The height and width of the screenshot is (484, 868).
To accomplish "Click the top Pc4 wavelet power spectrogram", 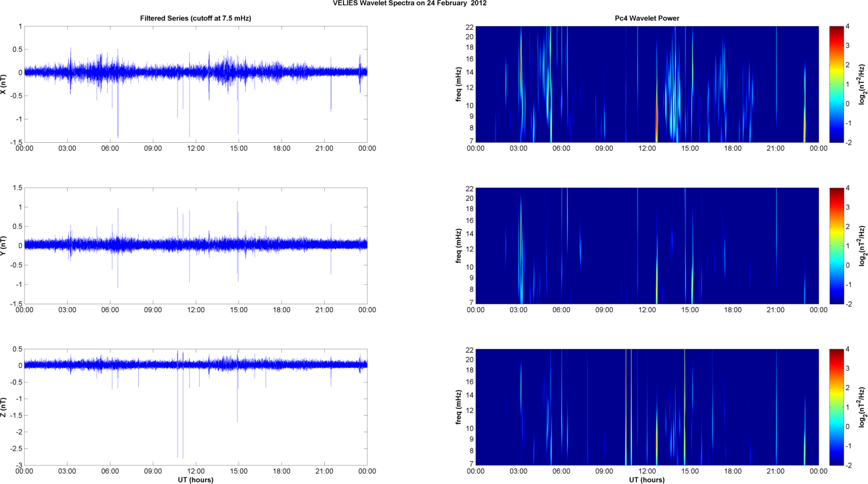I will [x=647, y=84].
